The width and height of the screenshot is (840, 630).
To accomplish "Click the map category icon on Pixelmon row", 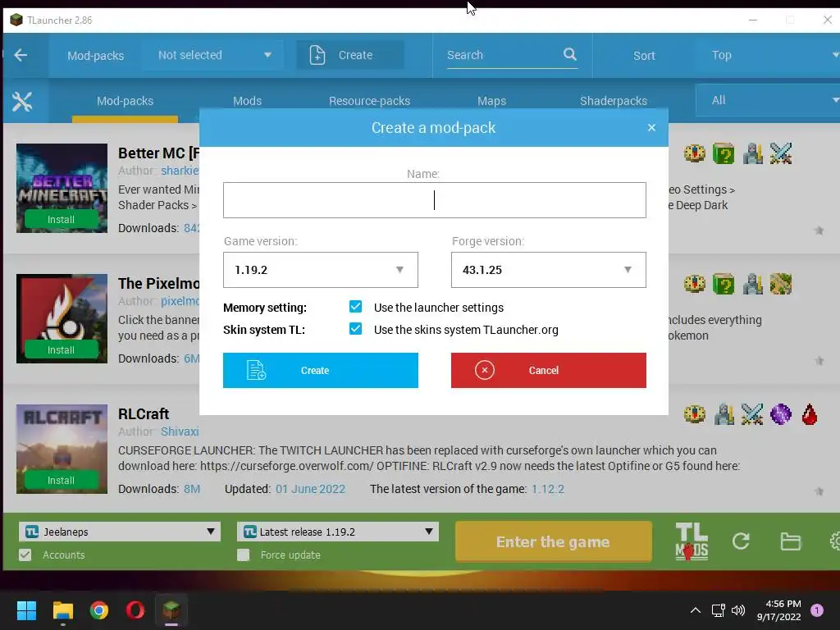I will coord(781,284).
